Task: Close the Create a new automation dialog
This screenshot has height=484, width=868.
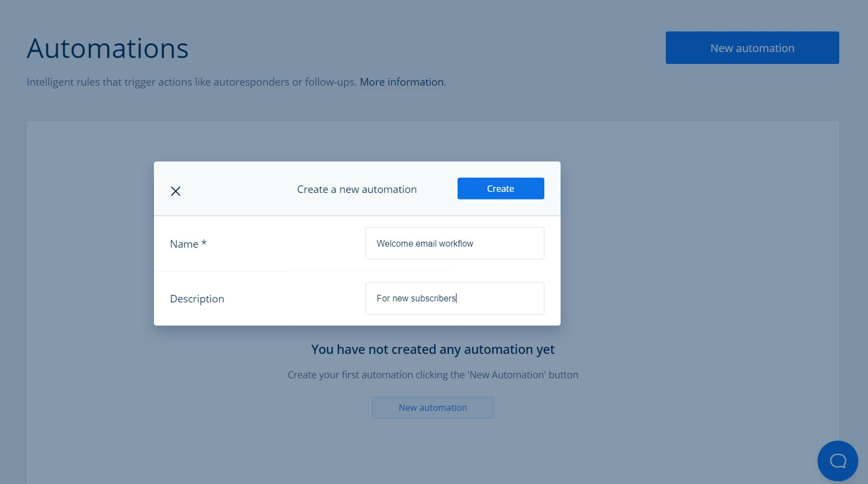Action: [176, 191]
